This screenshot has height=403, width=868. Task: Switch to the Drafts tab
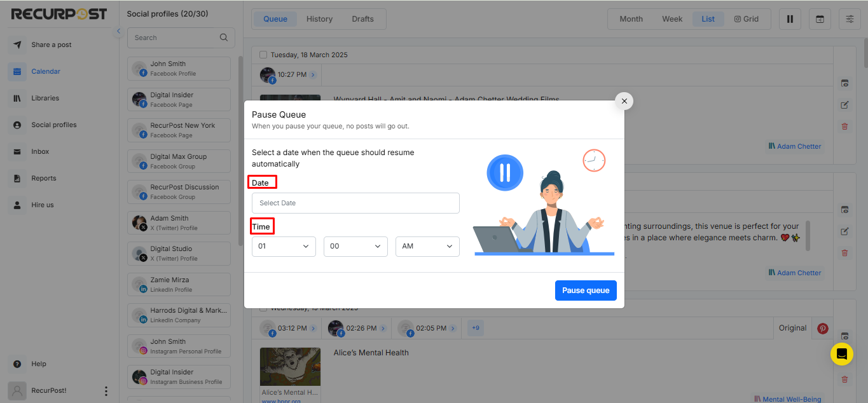click(363, 19)
